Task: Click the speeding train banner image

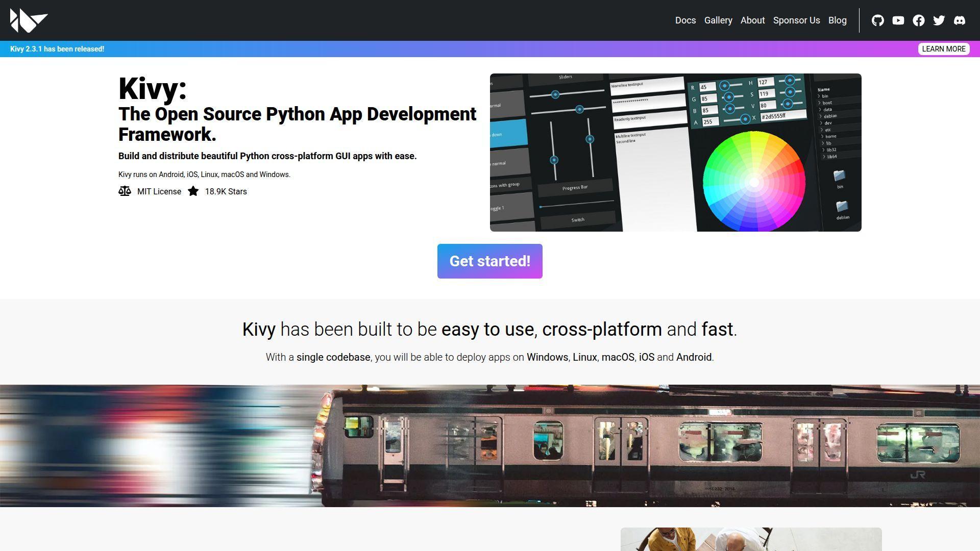Action: [x=489, y=445]
